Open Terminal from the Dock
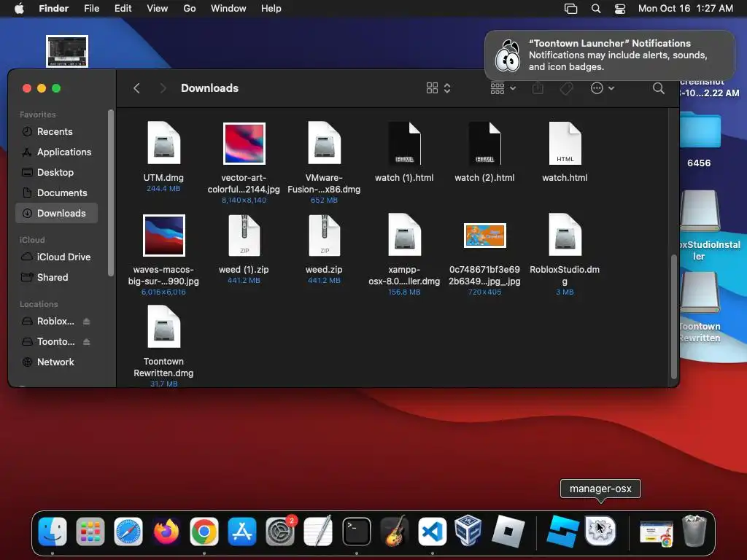 356,531
